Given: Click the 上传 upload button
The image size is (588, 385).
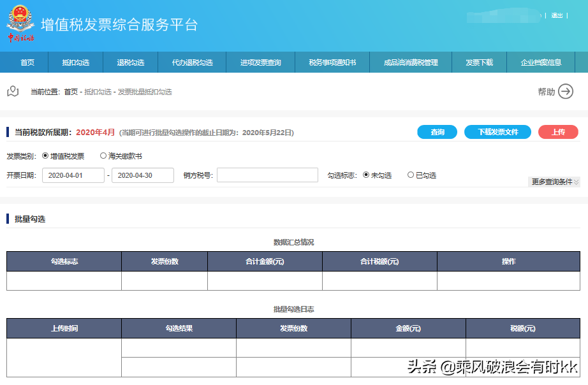Looking at the screenshot, I should pos(558,132).
